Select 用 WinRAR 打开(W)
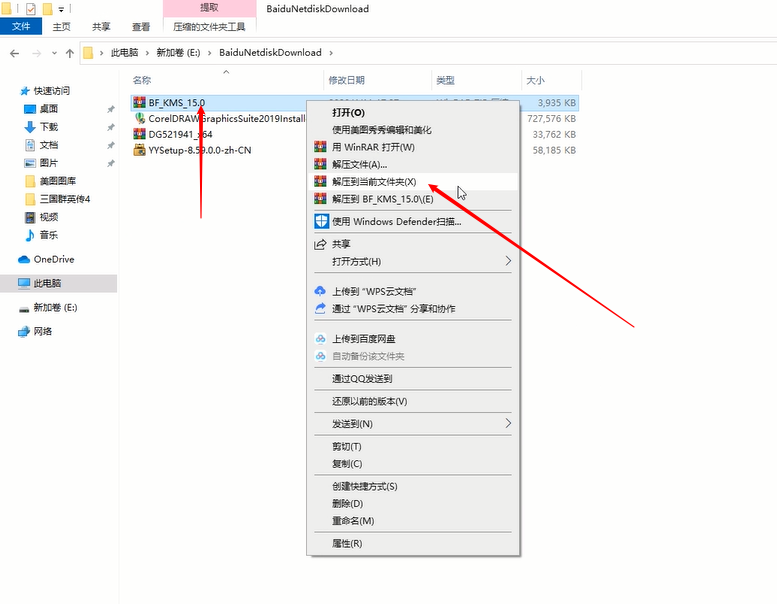The image size is (777, 604). click(x=413, y=147)
